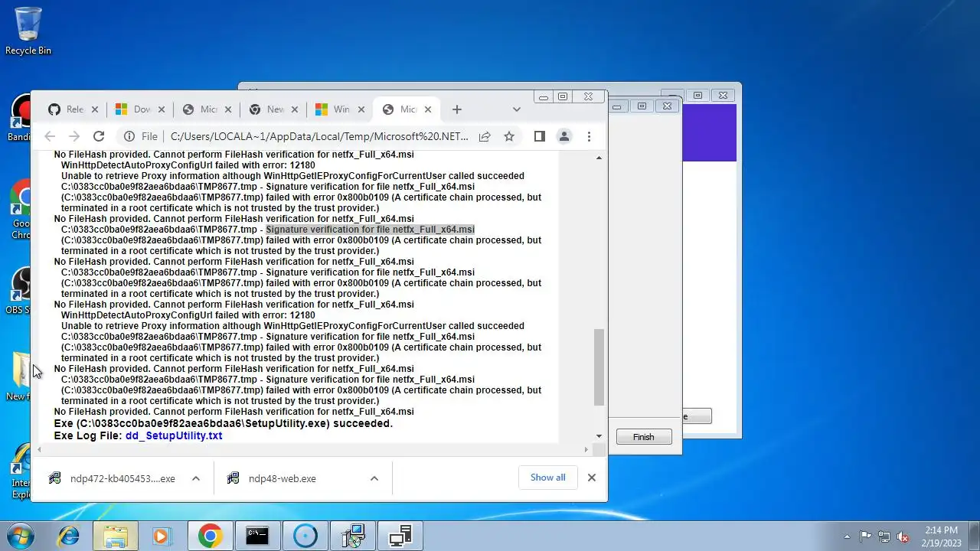Open New folder on desktop
Viewport: 980px width, 551px height.
pos(20,377)
